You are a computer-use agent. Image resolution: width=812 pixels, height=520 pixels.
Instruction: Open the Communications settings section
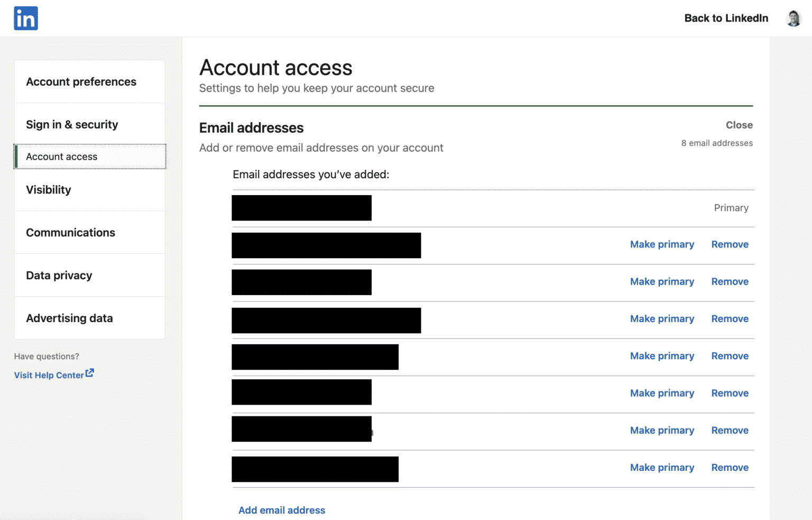70,232
